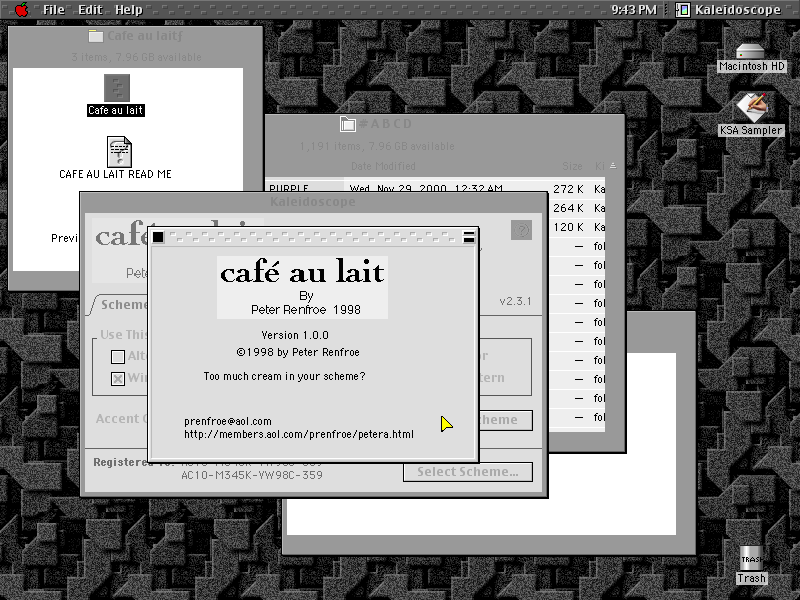
Task: Click the AC10-M345K-YW98C-359 registration code
Action: point(252,475)
